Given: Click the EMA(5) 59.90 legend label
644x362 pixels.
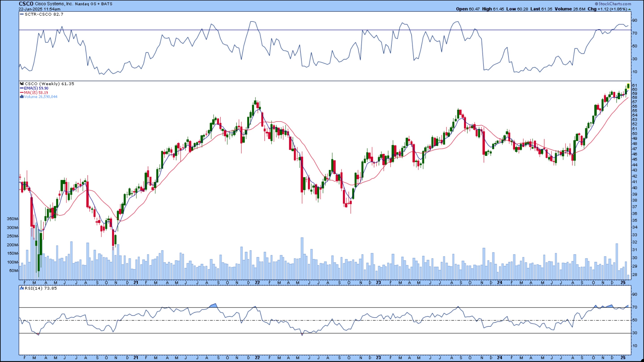Looking at the screenshot, I should tap(36, 88).
